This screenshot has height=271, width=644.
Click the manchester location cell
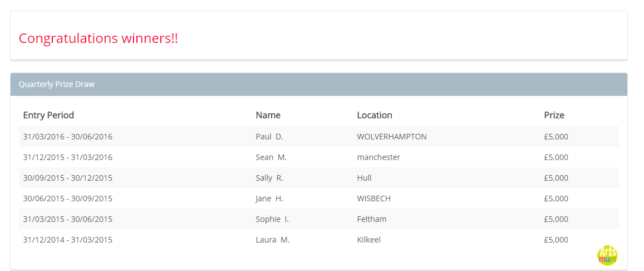coord(378,157)
